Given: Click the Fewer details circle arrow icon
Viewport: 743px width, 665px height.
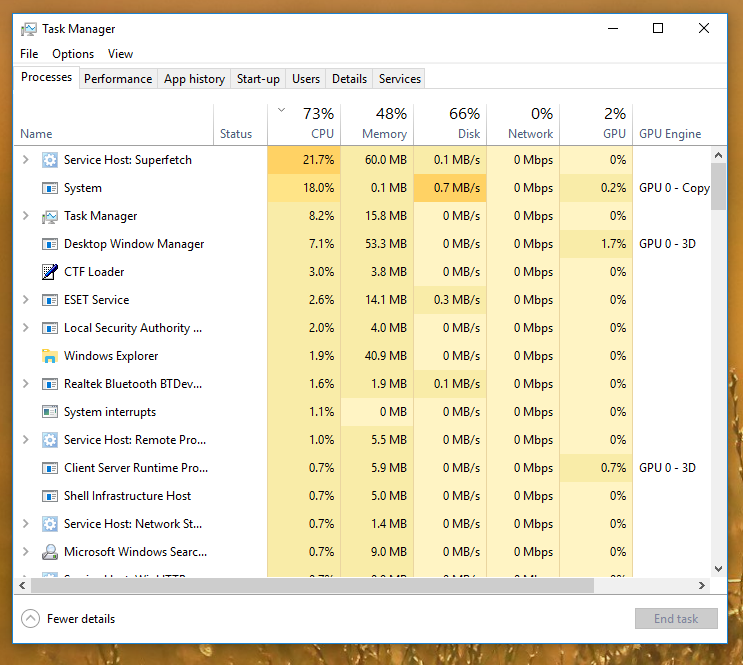Looking at the screenshot, I should pos(30,619).
